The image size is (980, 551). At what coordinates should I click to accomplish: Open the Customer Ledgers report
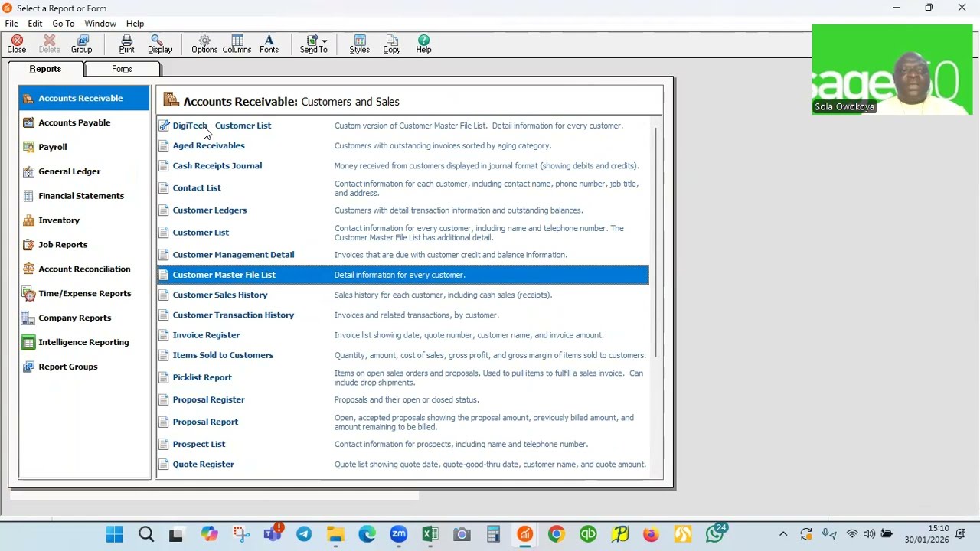210,210
